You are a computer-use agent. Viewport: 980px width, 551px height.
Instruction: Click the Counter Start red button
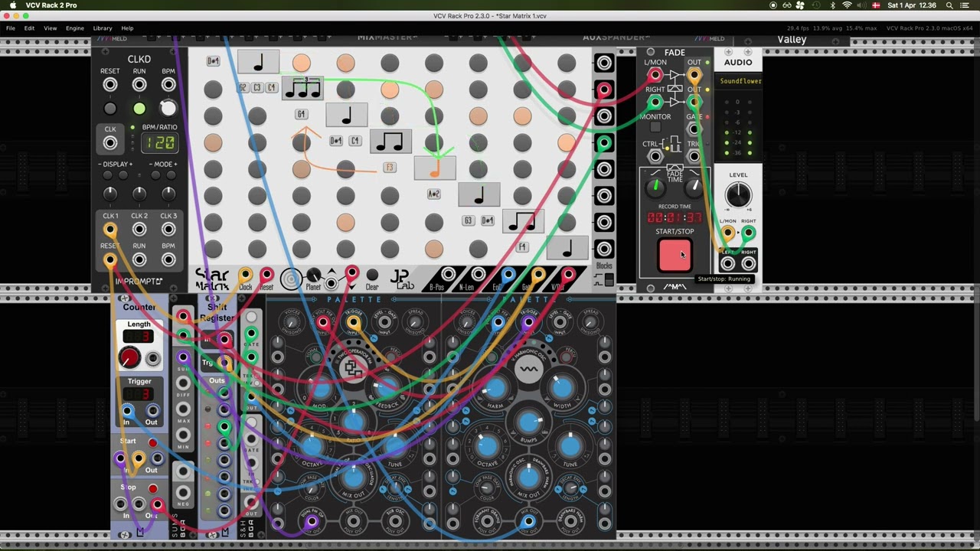pyautogui.click(x=152, y=443)
